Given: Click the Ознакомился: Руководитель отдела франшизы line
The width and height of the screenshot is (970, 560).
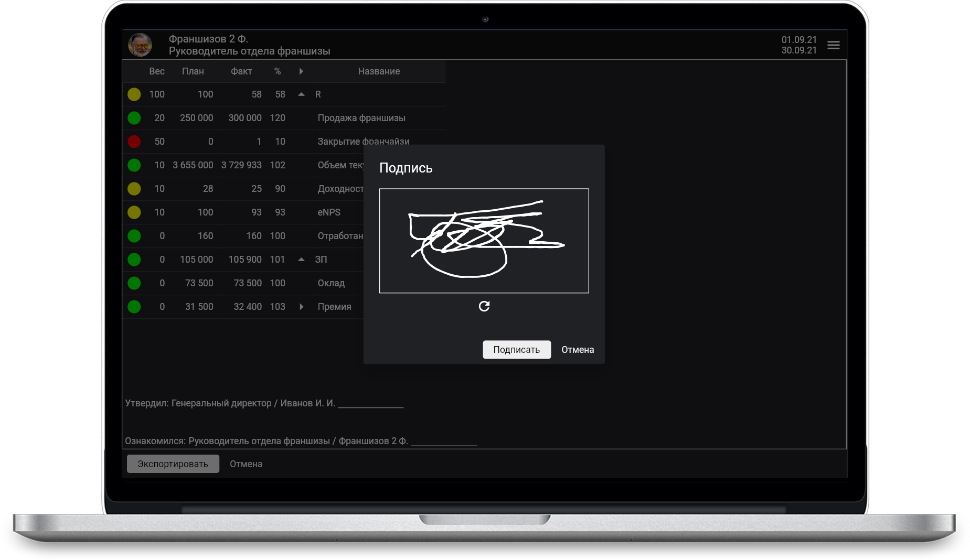Looking at the screenshot, I should pos(301,441).
